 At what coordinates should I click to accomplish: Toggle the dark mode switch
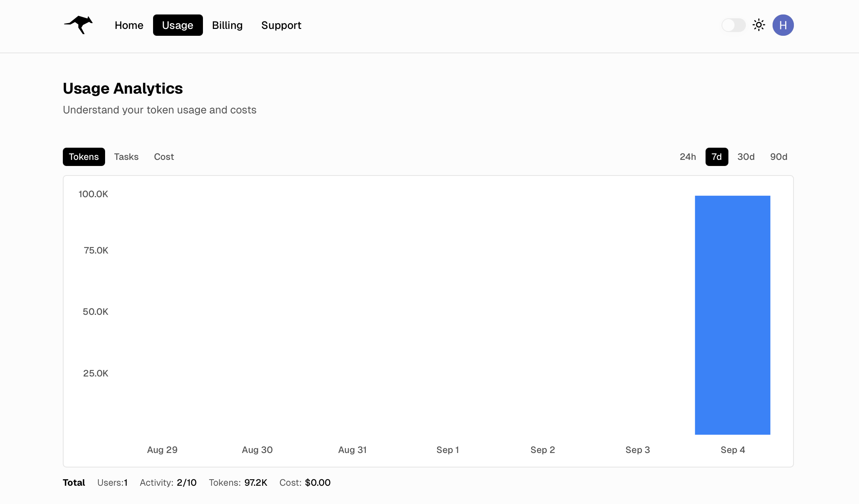(733, 25)
